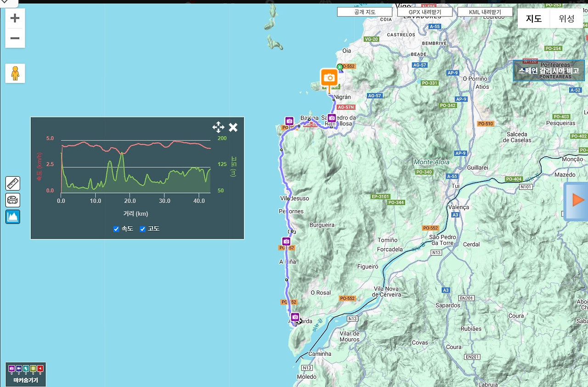
Task: Click the 마커숨기기 hide markers button
Action: [x=26, y=380]
